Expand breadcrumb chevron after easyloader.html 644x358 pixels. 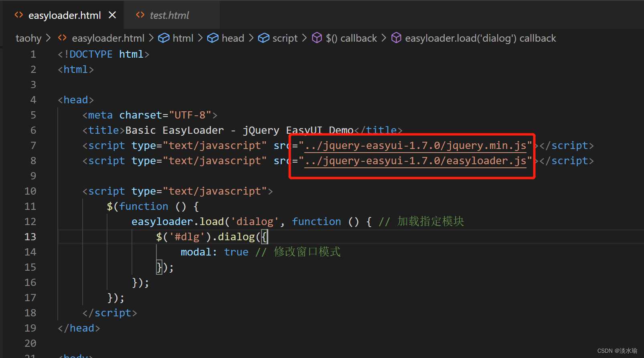coord(151,38)
